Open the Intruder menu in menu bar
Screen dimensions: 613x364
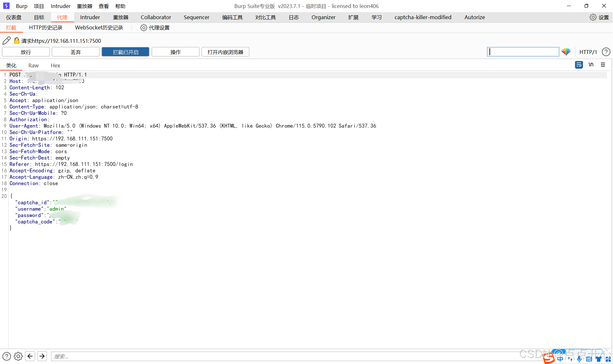pyautogui.click(x=61, y=6)
